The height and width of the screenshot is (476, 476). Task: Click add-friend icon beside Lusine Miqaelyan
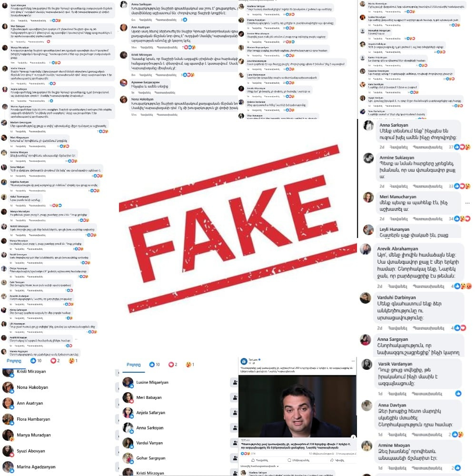click(234, 383)
